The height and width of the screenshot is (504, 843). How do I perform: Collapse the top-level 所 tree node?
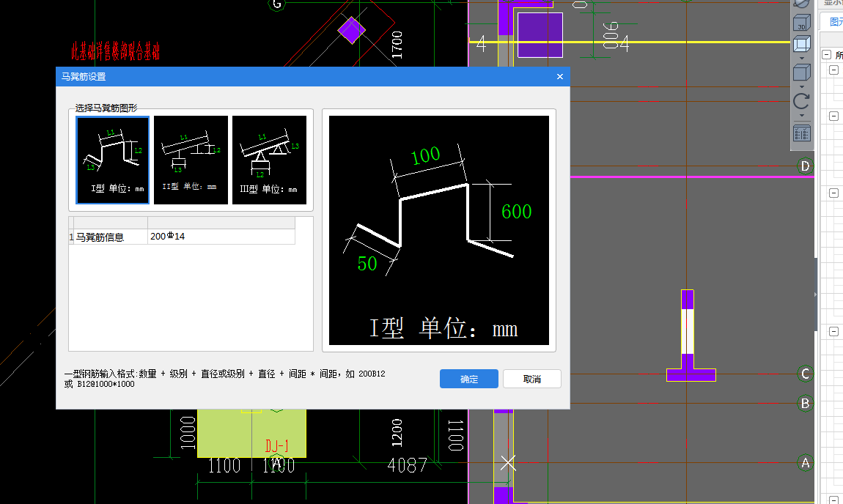coord(826,55)
